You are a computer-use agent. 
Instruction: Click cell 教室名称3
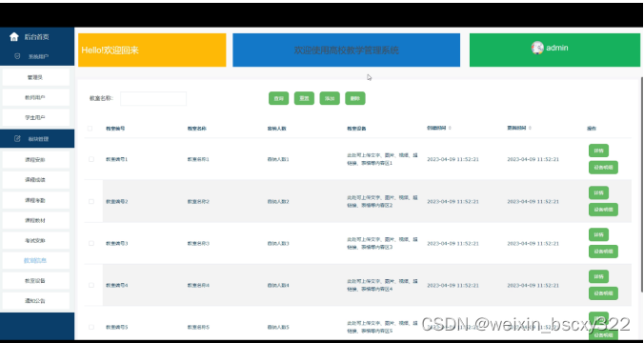[198, 244]
